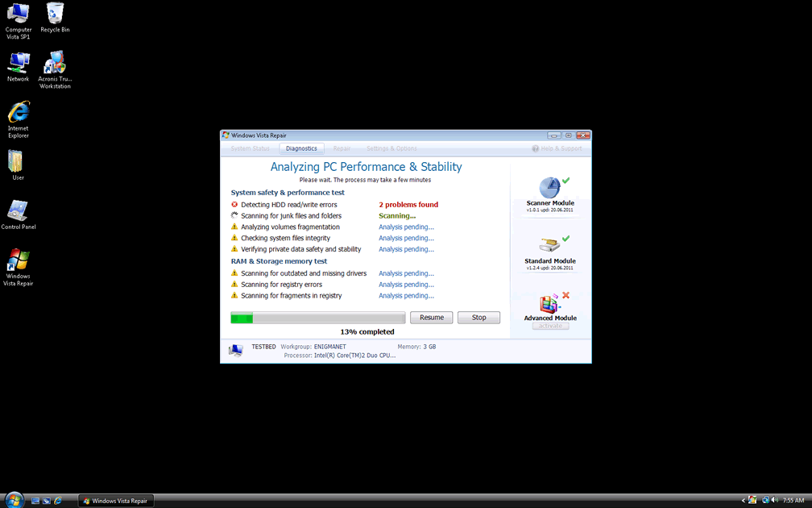This screenshot has height=508, width=812.
Task: Switch to the Diagnostics tab
Action: pyautogui.click(x=301, y=148)
